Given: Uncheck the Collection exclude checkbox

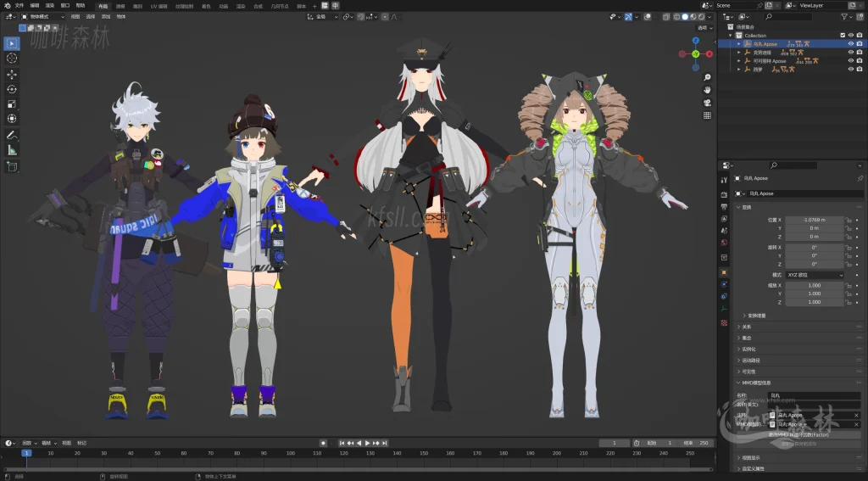Looking at the screenshot, I should click(x=843, y=36).
